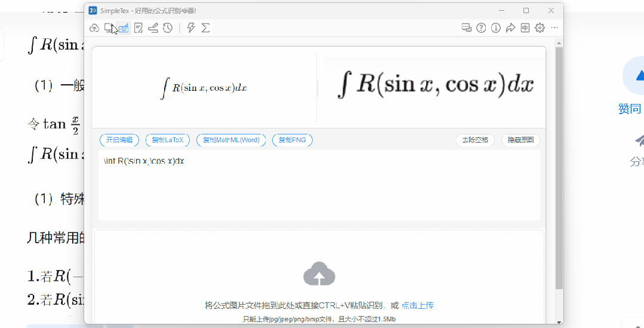Click the SimpleTex app logo in title bar
Screen dimensions: 644x328
93,10
